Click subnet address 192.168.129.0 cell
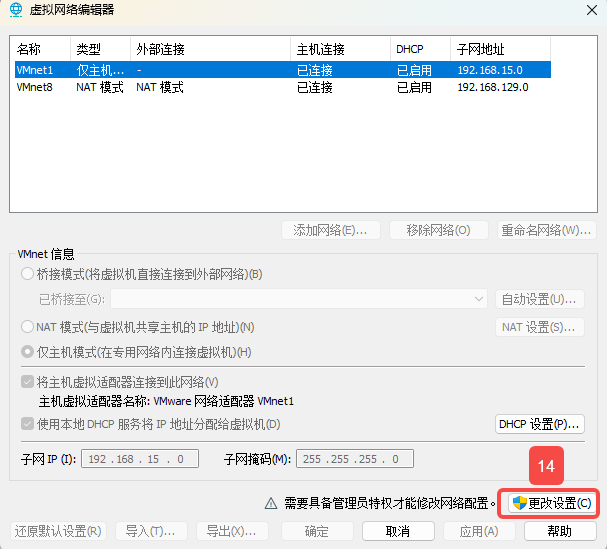The height and width of the screenshot is (549, 607). coord(493,87)
